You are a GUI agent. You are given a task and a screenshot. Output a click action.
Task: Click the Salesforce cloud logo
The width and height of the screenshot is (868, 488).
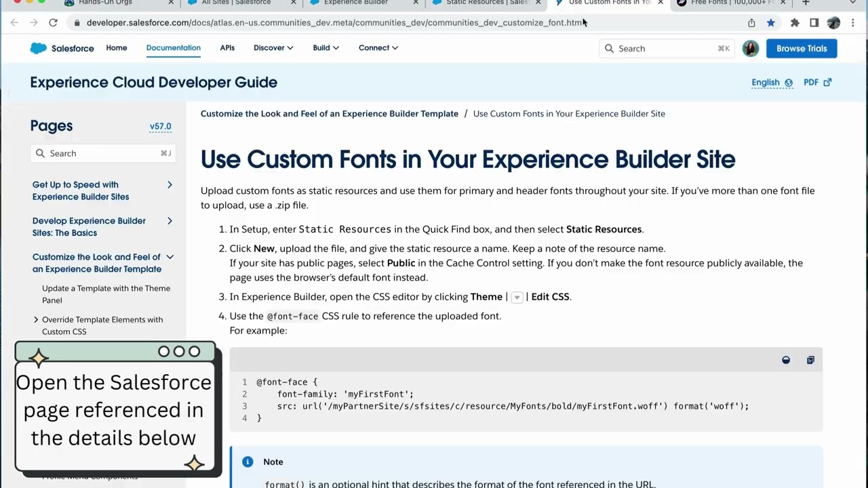coord(39,48)
